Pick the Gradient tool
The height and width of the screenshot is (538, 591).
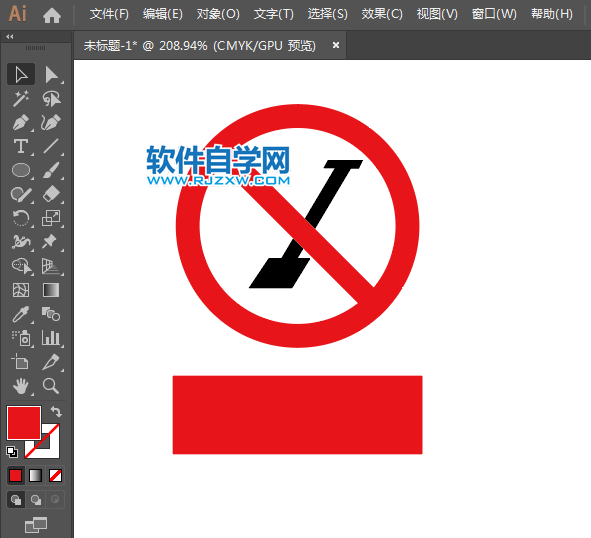[x=51, y=290]
